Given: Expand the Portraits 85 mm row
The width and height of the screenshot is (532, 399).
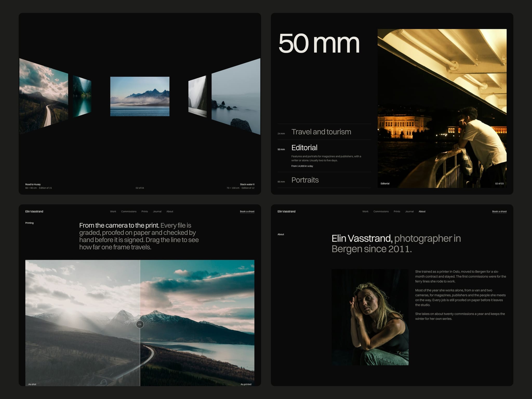Looking at the screenshot, I should (x=324, y=180).
